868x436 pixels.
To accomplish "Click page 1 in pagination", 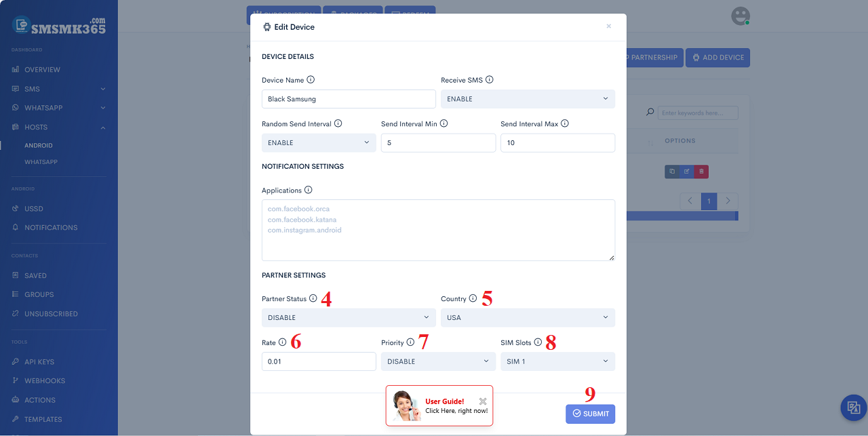I will click(709, 201).
